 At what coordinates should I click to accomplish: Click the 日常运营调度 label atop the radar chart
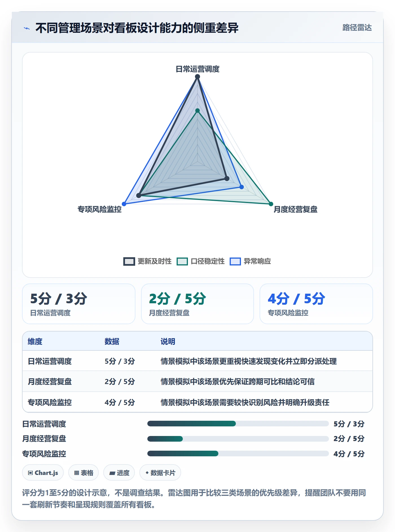[x=197, y=69]
